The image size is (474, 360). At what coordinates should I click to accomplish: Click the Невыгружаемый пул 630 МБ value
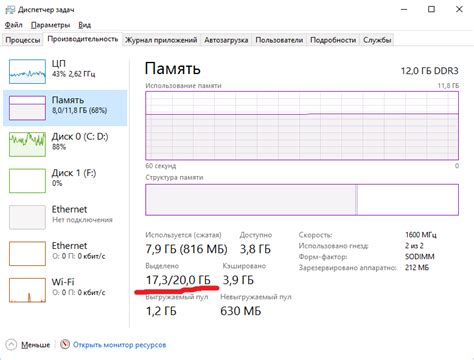[x=240, y=311]
